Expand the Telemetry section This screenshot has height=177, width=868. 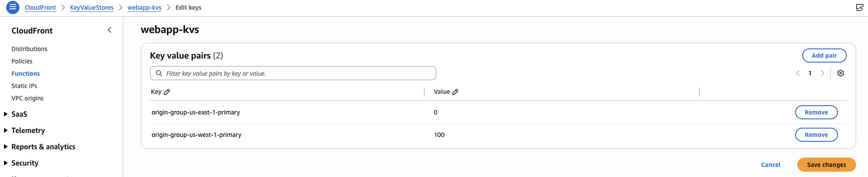click(x=28, y=130)
